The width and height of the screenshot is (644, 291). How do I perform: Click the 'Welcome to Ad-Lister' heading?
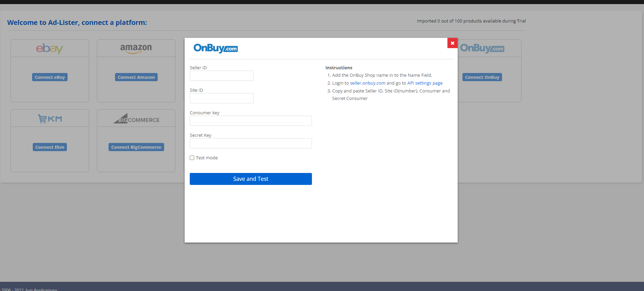tap(77, 23)
